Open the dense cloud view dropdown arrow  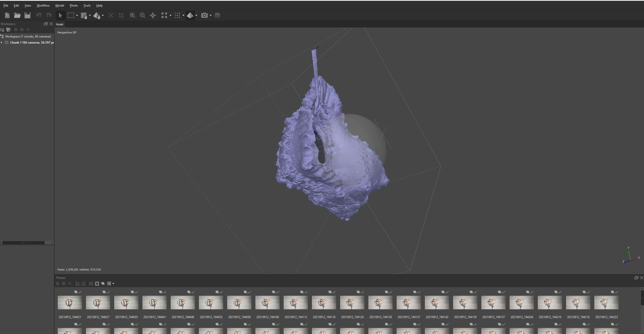tap(183, 15)
